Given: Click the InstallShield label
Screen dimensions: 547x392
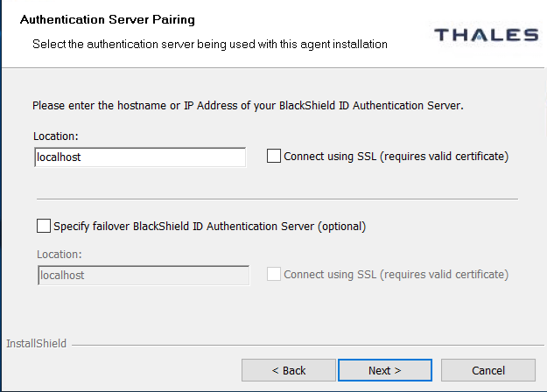Looking at the screenshot, I should [36, 344].
